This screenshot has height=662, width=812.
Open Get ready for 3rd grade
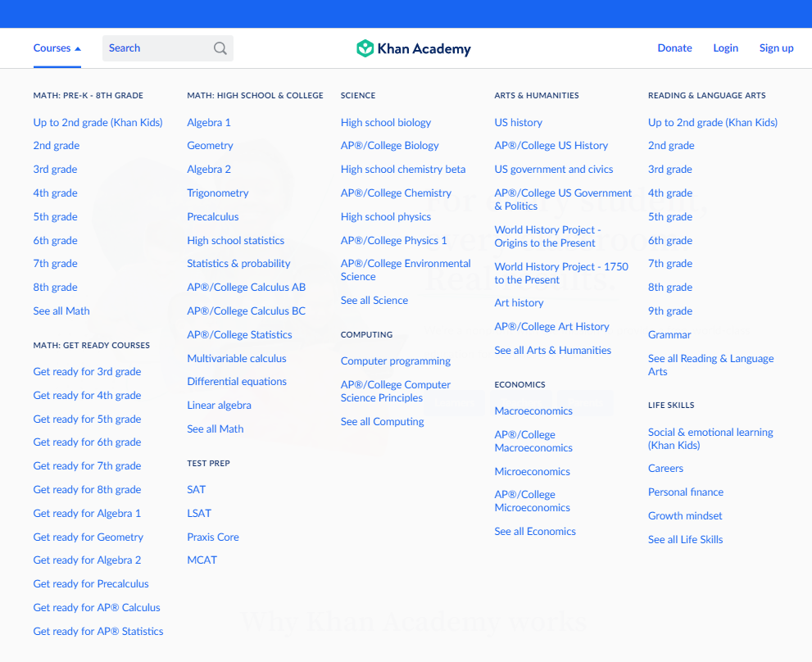pos(87,372)
